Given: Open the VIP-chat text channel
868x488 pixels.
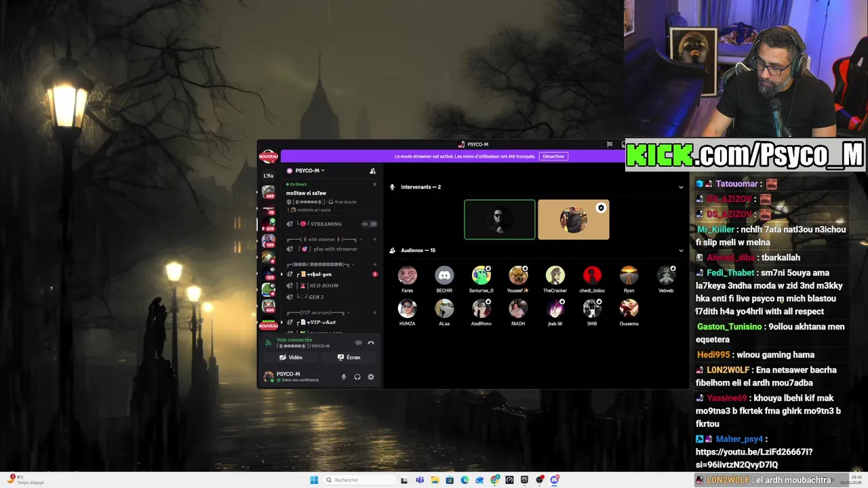Looking at the screenshot, I should (x=332, y=322).
